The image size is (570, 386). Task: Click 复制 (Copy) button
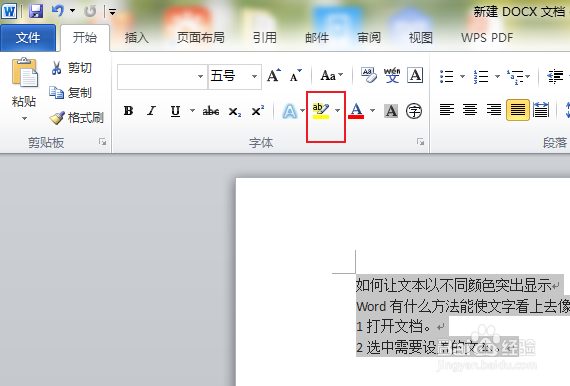[x=71, y=93]
